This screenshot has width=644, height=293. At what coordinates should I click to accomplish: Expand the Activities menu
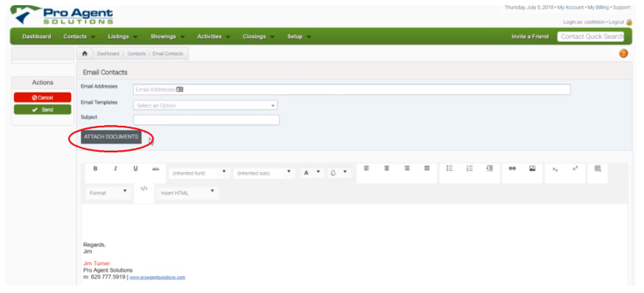point(214,37)
